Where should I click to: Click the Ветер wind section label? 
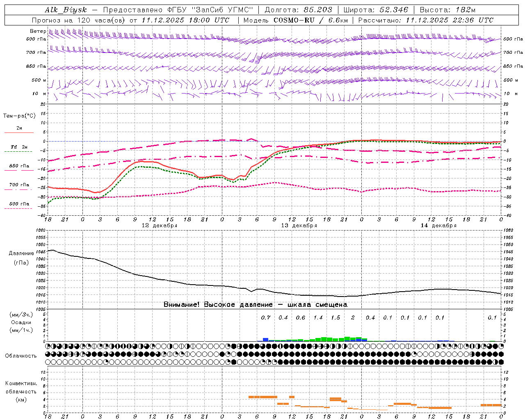click(38, 31)
